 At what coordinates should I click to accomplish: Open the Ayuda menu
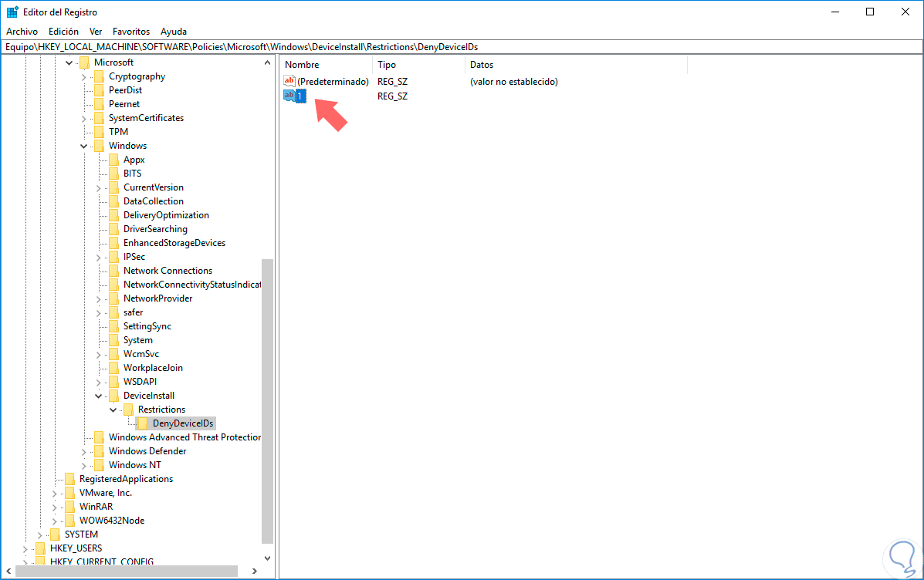click(173, 32)
